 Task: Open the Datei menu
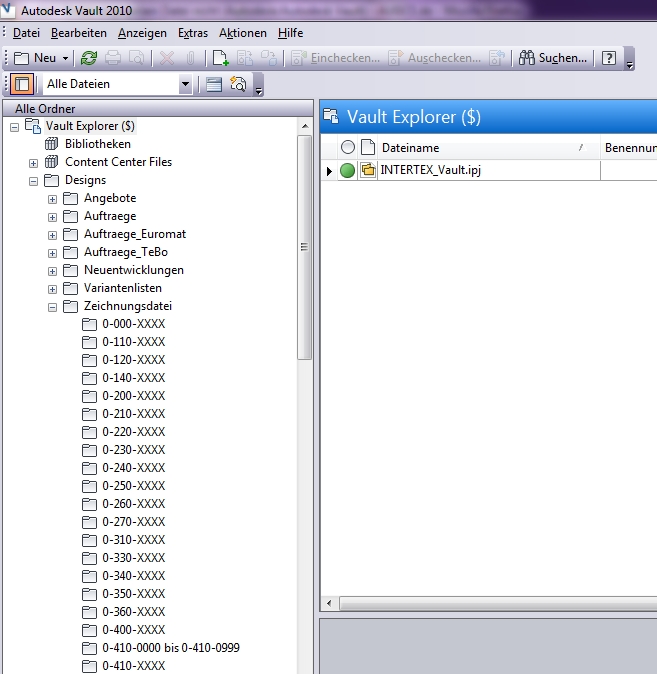click(26, 33)
